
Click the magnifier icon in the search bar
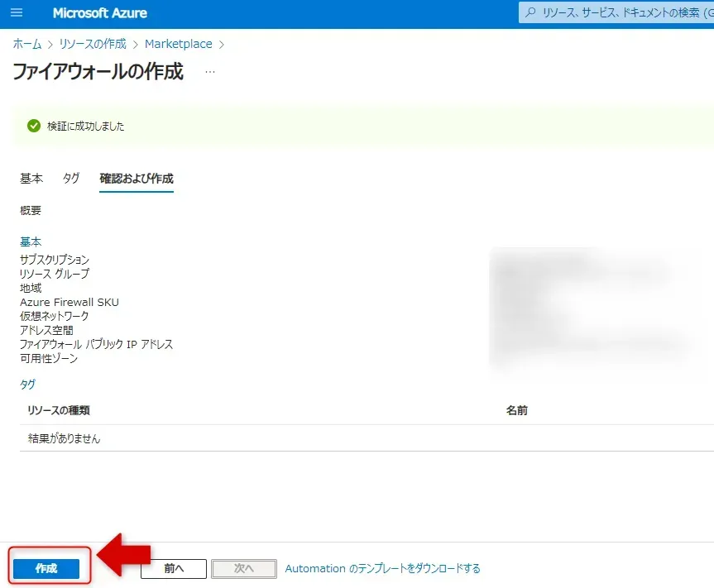531,13
